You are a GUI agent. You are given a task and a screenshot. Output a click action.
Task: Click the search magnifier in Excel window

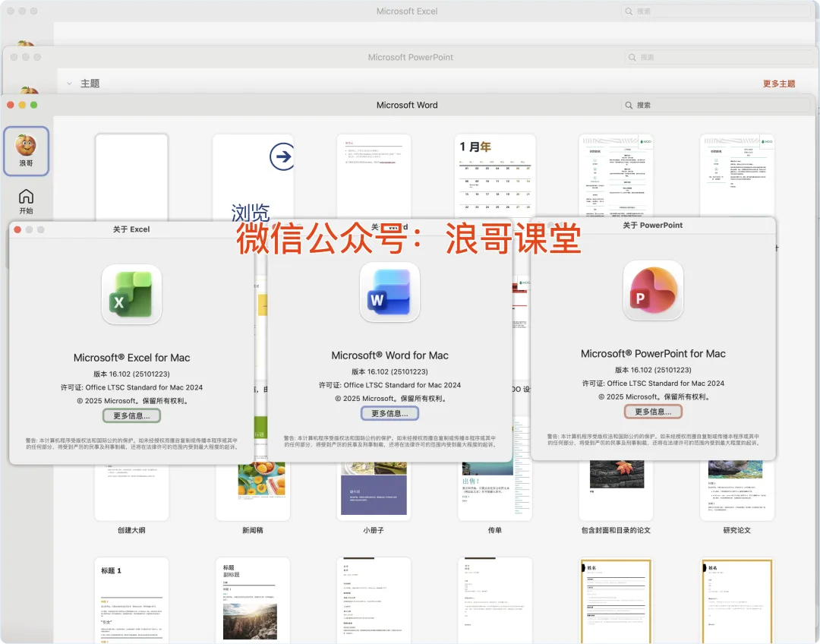pos(629,11)
